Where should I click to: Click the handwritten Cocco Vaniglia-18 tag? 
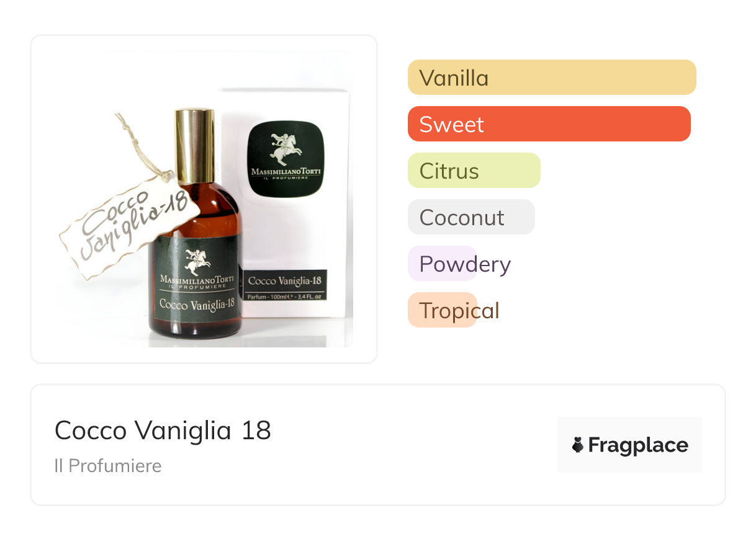[129, 225]
